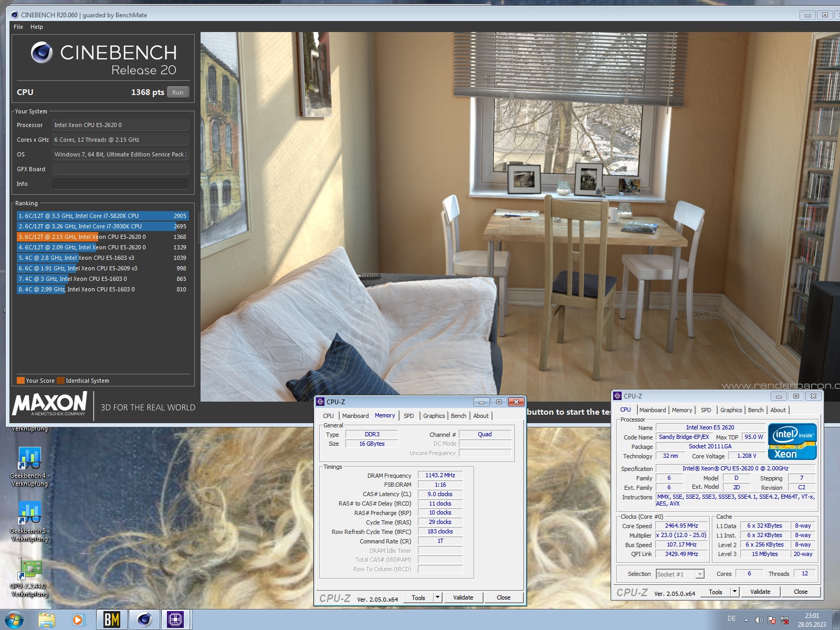Click the Action Center flag tray icon
The image size is (840, 630).
coord(772,621)
